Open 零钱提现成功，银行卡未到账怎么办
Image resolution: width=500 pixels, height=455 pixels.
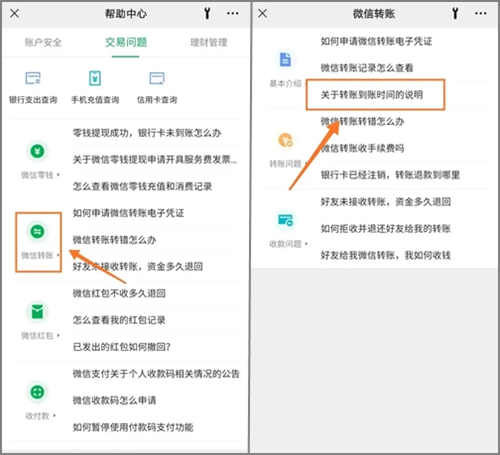pos(147,133)
